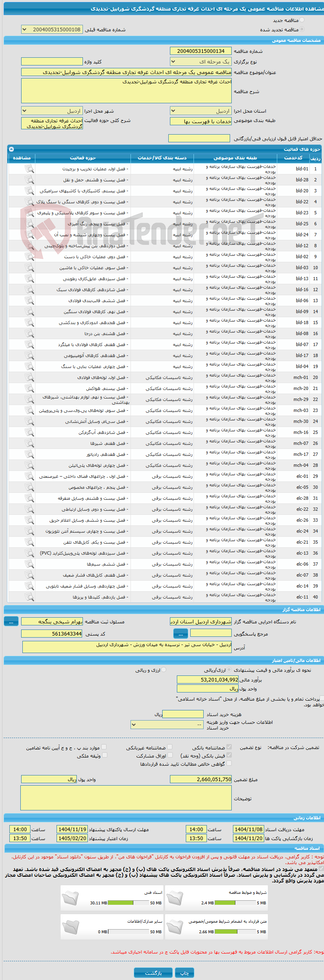Toggle the ضمانتنامه بانکی checkbox

tap(229, 747)
